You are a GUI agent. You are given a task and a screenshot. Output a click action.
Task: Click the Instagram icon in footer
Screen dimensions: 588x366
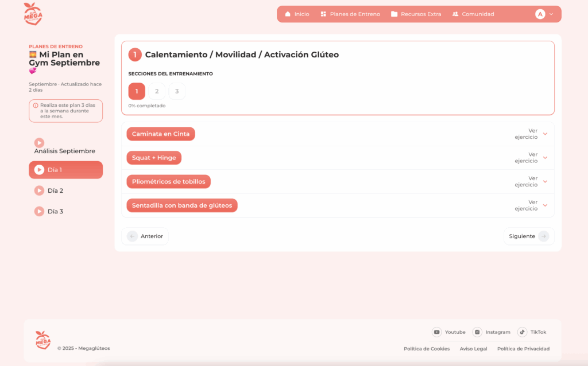(x=477, y=332)
